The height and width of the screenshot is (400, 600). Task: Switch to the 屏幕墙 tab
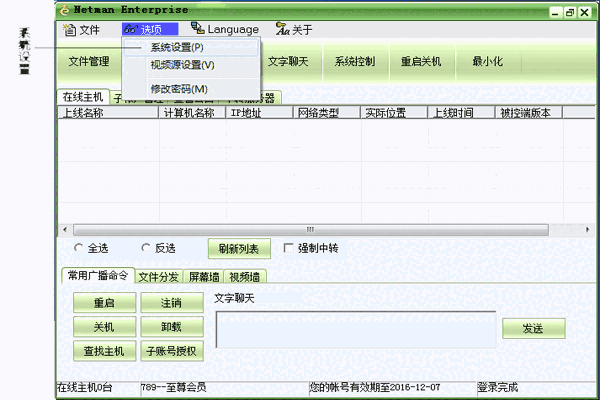[x=204, y=277]
